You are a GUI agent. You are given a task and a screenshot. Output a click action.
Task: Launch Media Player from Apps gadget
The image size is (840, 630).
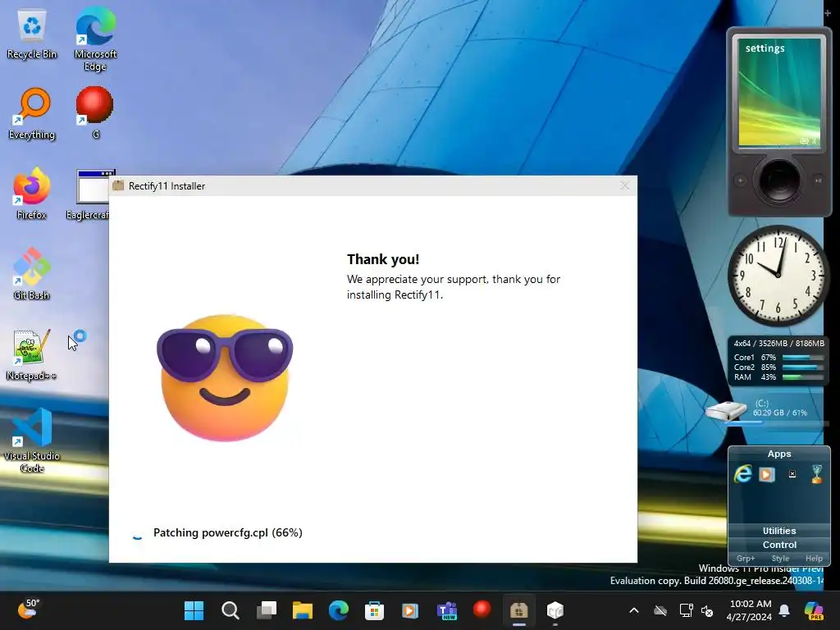767,474
